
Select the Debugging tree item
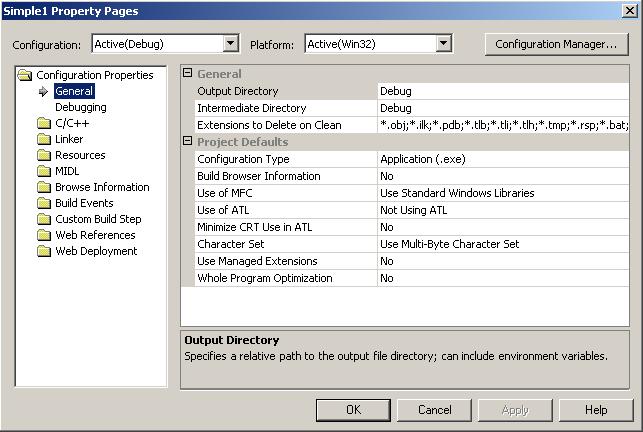[x=80, y=107]
